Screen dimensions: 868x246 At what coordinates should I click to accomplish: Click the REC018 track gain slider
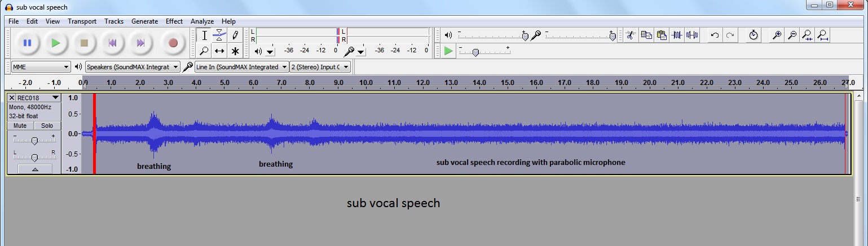(x=34, y=140)
